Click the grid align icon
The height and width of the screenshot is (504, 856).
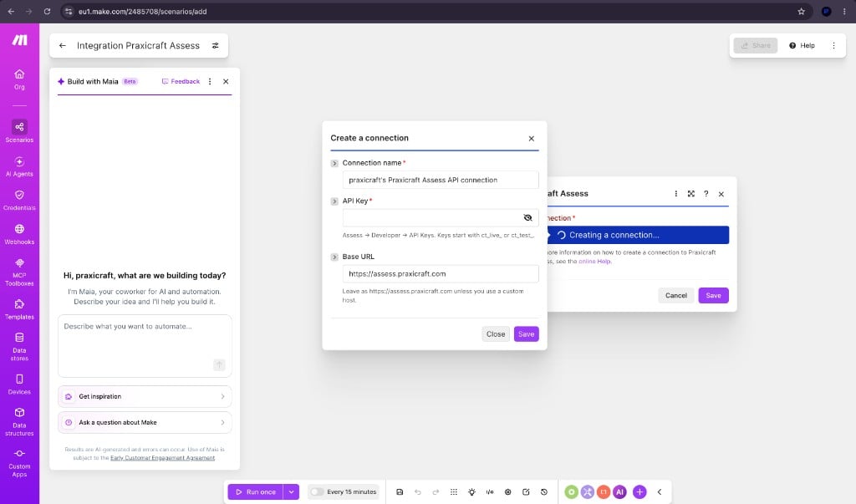coord(454,492)
